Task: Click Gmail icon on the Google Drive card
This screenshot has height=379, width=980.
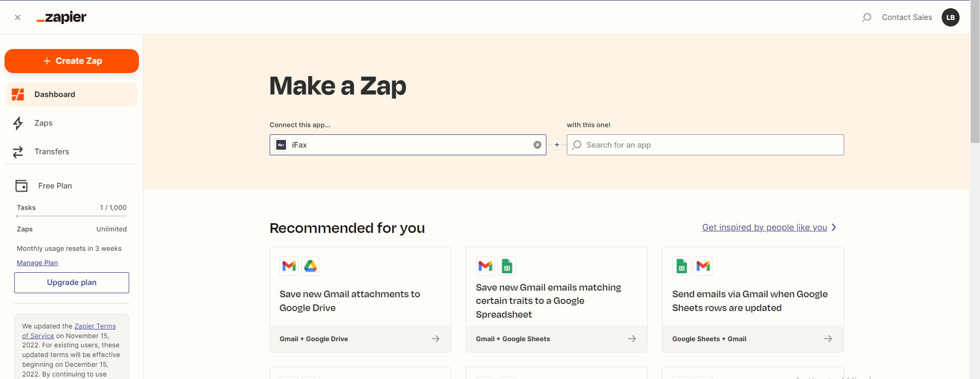Action: (289, 266)
